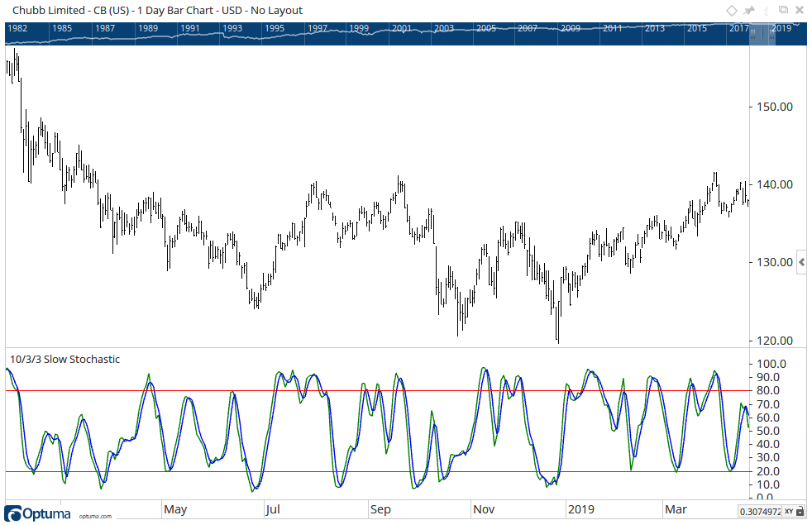Toggle the XY scale lock padlock
Viewport: 812px width, 525px height.
click(x=800, y=512)
